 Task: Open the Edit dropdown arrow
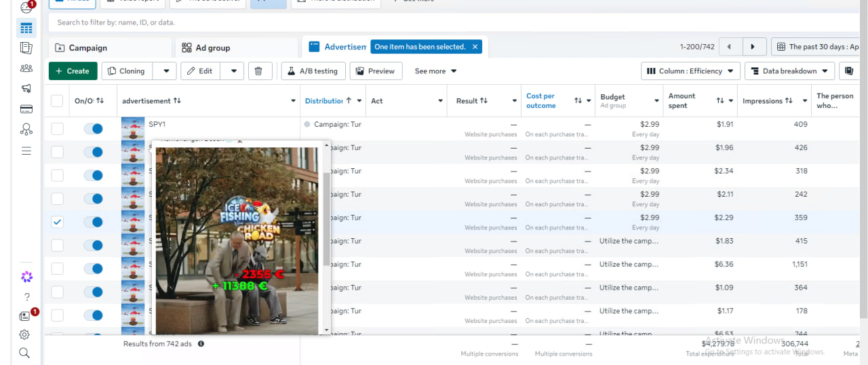pyautogui.click(x=233, y=71)
